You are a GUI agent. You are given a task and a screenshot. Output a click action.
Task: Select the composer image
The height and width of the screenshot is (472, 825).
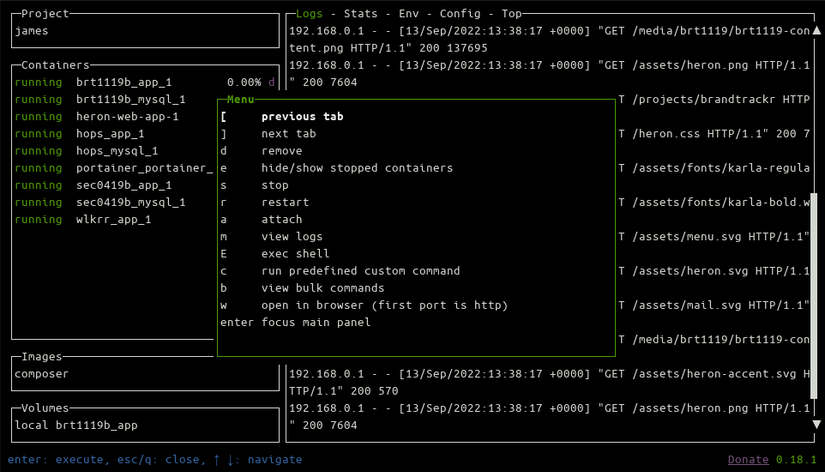pos(42,374)
